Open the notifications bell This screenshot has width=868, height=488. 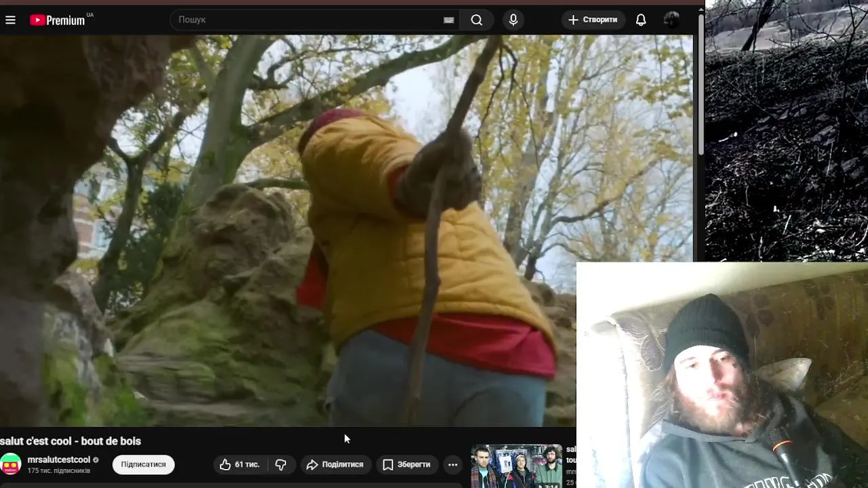coord(641,20)
